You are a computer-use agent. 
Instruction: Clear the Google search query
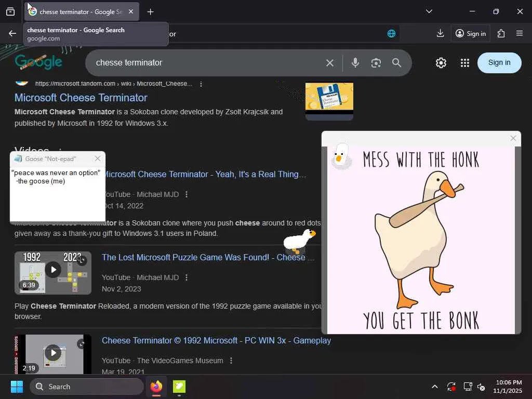pos(329,63)
